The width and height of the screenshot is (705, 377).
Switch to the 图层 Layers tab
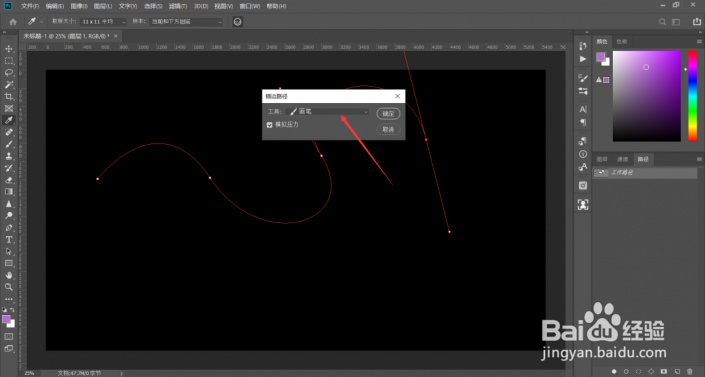point(602,159)
